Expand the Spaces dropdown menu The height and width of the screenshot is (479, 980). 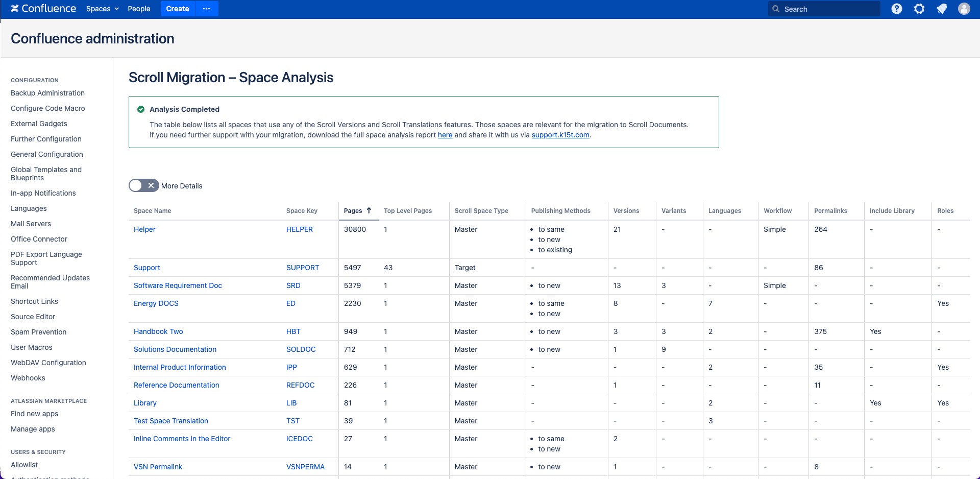tap(102, 9)
